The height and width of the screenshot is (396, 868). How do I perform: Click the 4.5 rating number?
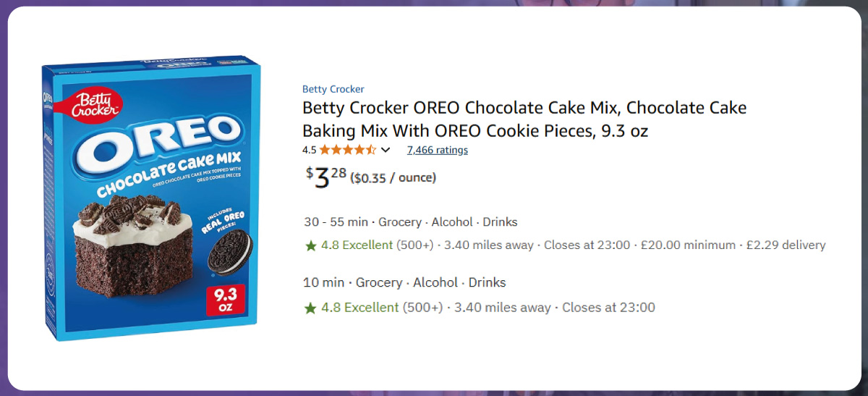[309, 150]
